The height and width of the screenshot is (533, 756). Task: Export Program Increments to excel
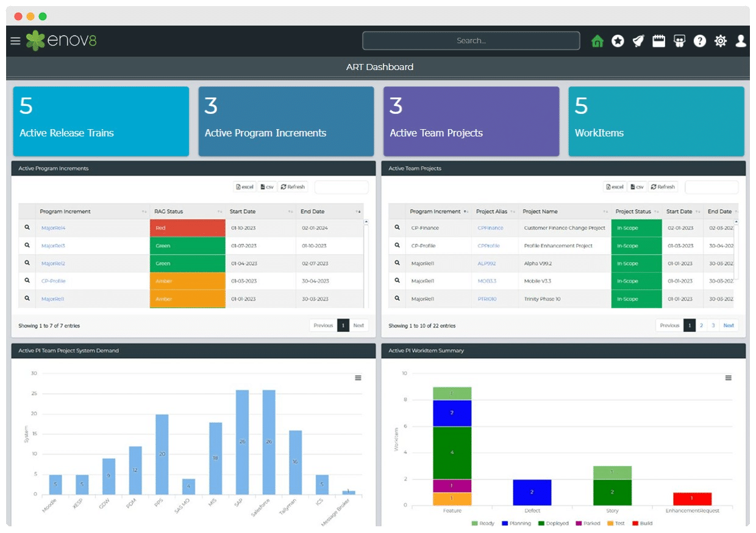[244, 187]
